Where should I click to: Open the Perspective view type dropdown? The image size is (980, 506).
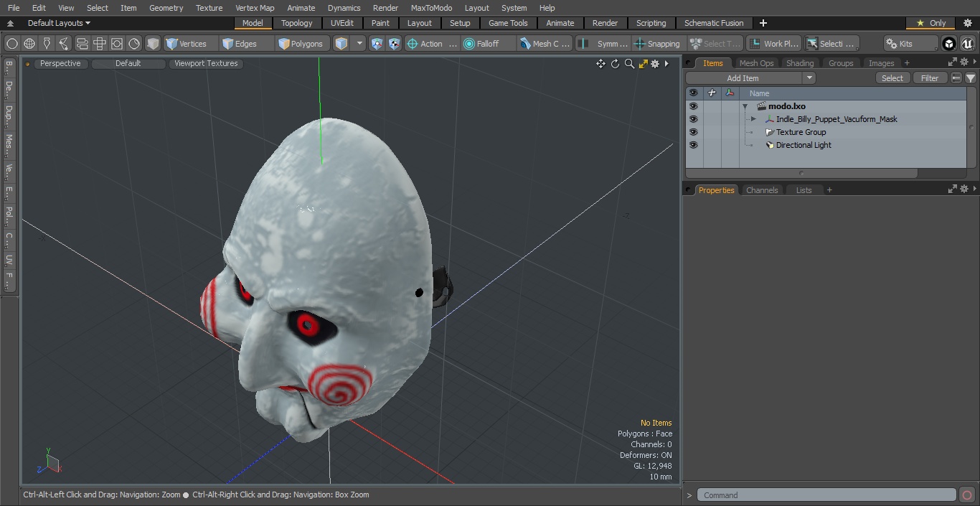(60, 64)
